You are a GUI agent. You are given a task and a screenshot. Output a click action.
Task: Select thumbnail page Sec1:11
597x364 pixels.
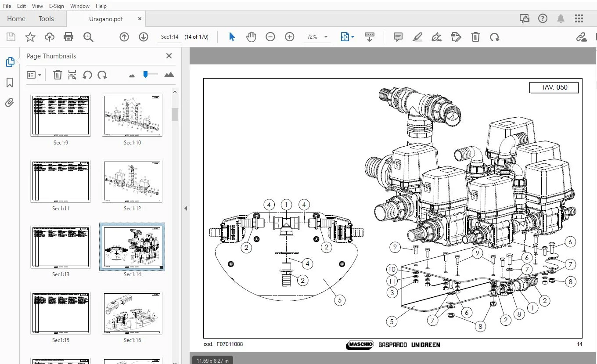tap(61, 181)
